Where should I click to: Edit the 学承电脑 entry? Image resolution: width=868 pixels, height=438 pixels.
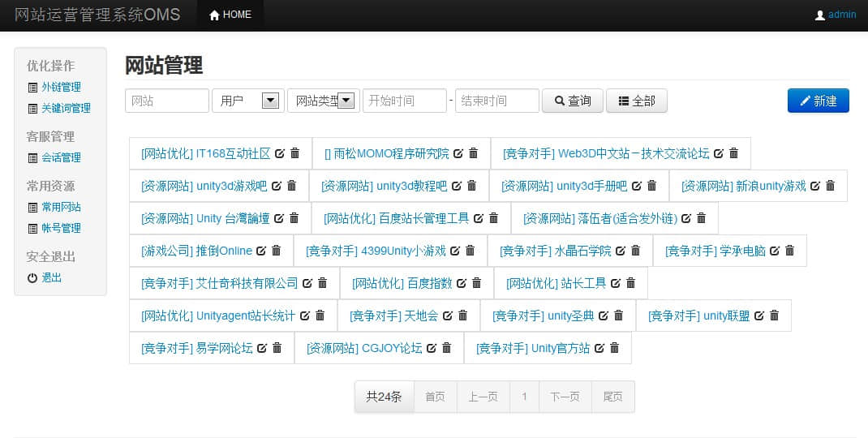click(775, 251)
